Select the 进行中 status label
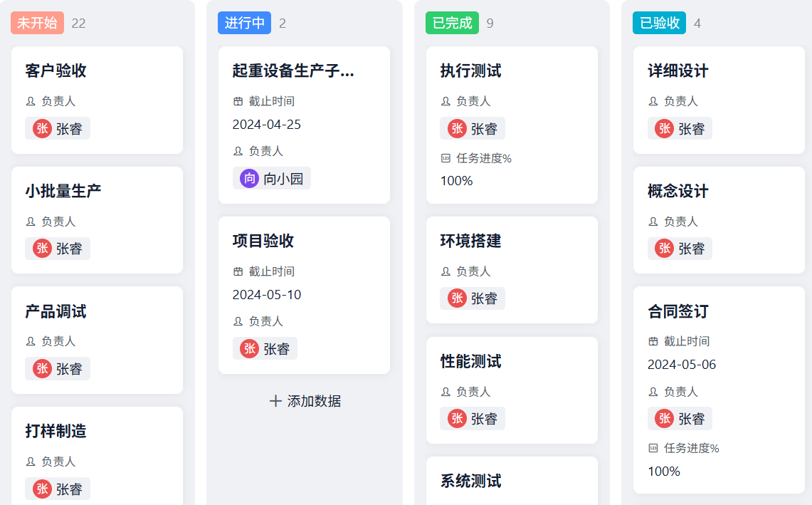The image size is (812, 505). point(244,23)
